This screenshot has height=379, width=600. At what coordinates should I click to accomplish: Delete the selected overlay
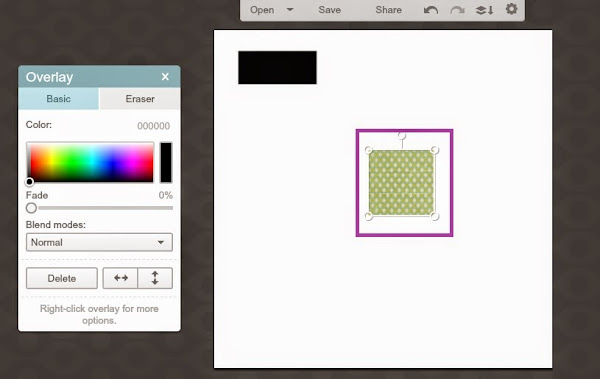(62, 278)
